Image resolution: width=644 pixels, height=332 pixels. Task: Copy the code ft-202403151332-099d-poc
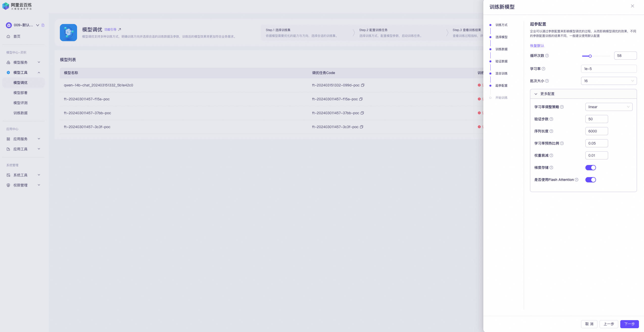point(363,85)
